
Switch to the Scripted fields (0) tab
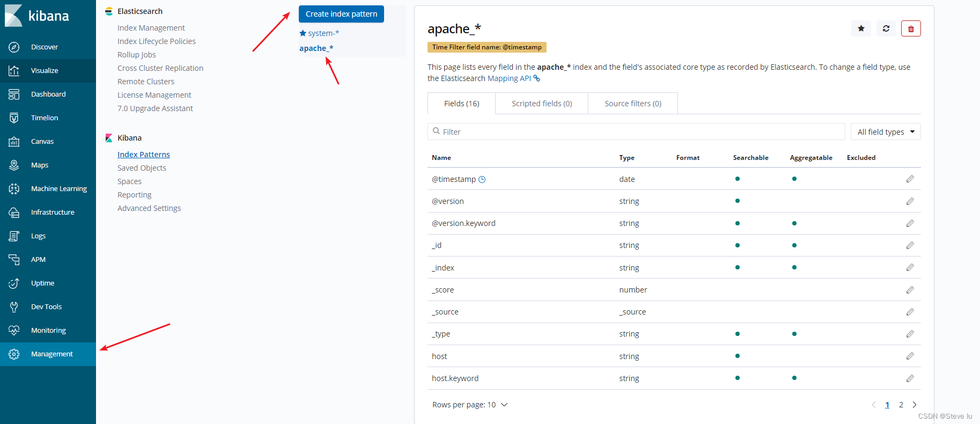(542, 104)
